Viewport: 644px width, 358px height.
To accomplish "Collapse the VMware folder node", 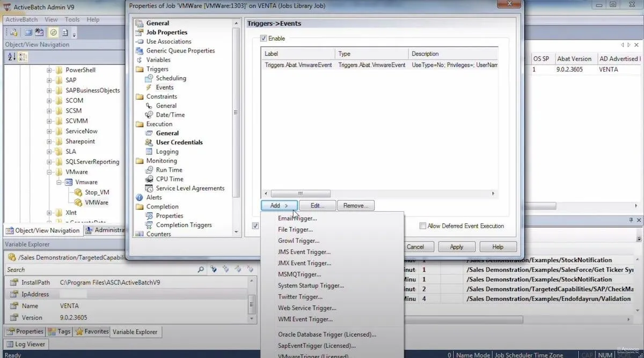I will tap(49, 172).
